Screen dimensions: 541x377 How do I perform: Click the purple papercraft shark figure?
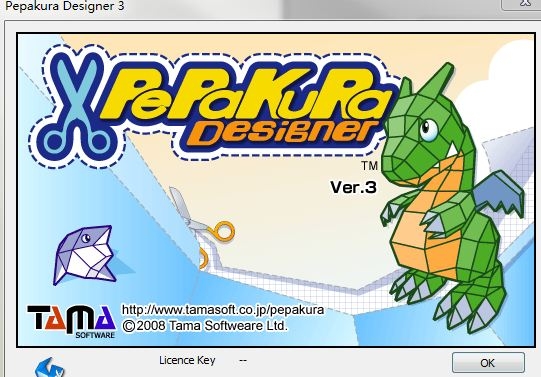[x=86, y=255]
